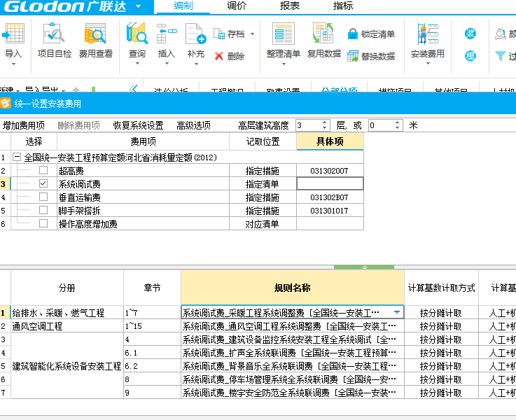
Task: Click the empty 具体项 cell for 系统调试费
Action: (330, 183)
